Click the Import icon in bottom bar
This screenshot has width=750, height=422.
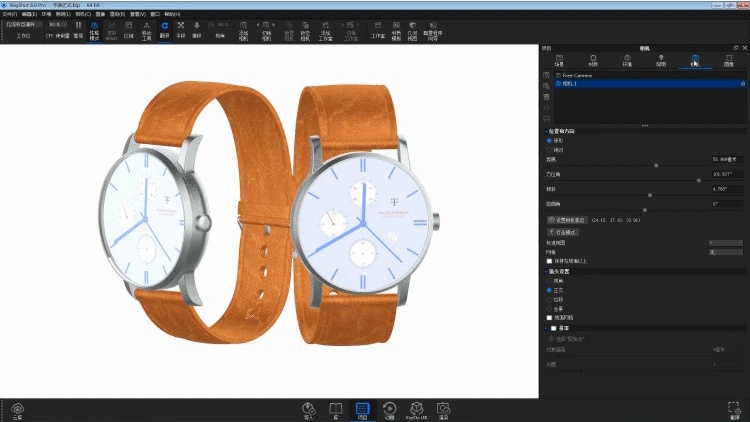pos(309,411)
